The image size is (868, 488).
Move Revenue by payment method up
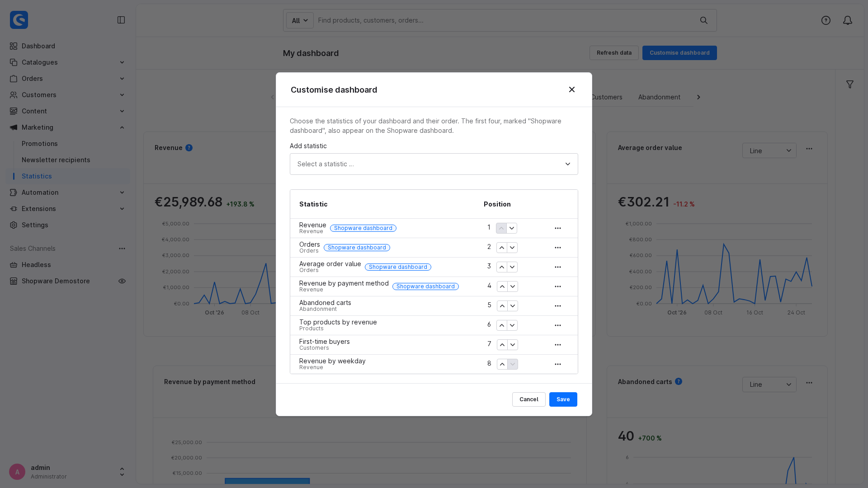pyautogui.click(x=502, y=286)
